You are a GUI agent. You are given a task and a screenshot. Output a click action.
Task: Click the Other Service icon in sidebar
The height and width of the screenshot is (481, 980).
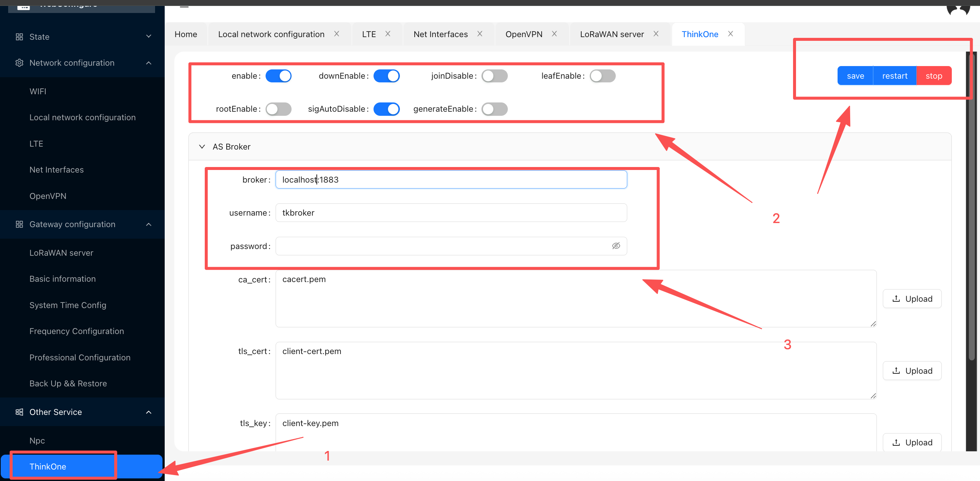(19, 412)
